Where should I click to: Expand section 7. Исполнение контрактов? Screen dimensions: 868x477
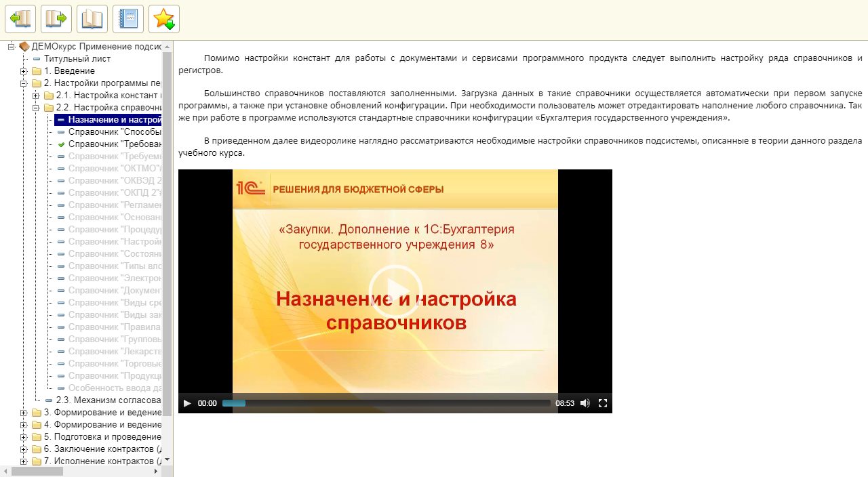coord(24,461)
